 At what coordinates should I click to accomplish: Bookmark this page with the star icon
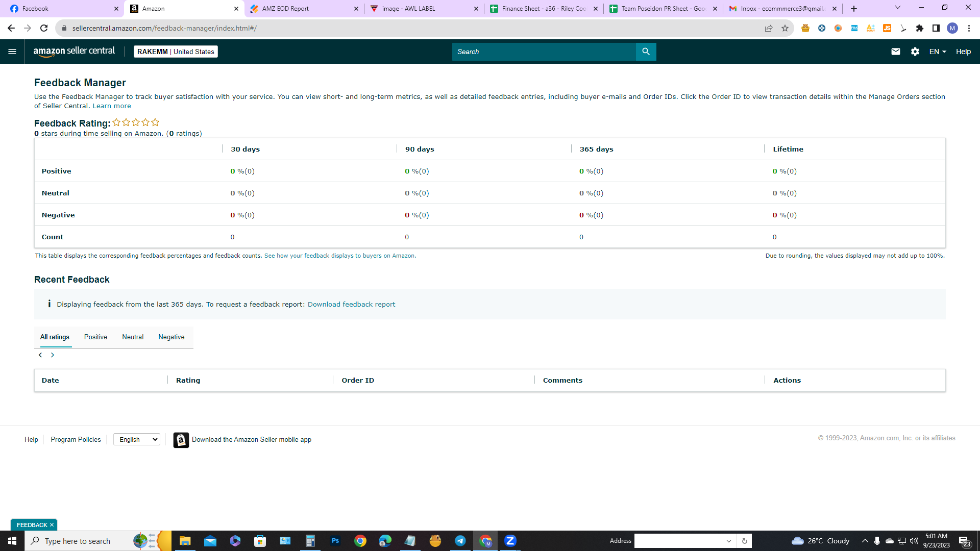[x=785, y=28]
